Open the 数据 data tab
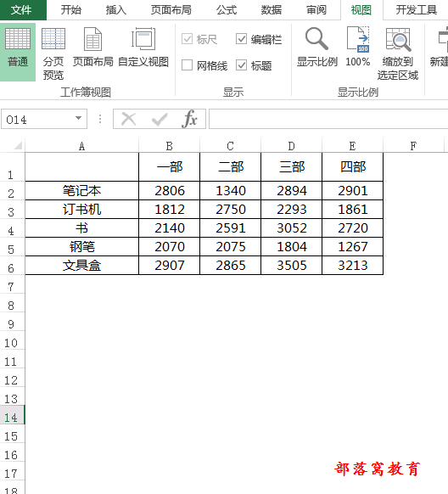 tap(271, 10)
